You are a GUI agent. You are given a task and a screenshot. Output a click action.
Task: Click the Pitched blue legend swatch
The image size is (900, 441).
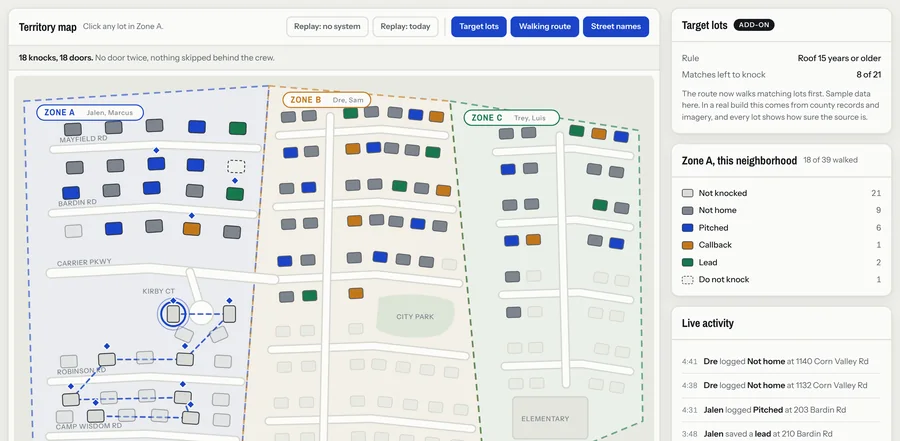pyautogui.click(x=687, y=227)
